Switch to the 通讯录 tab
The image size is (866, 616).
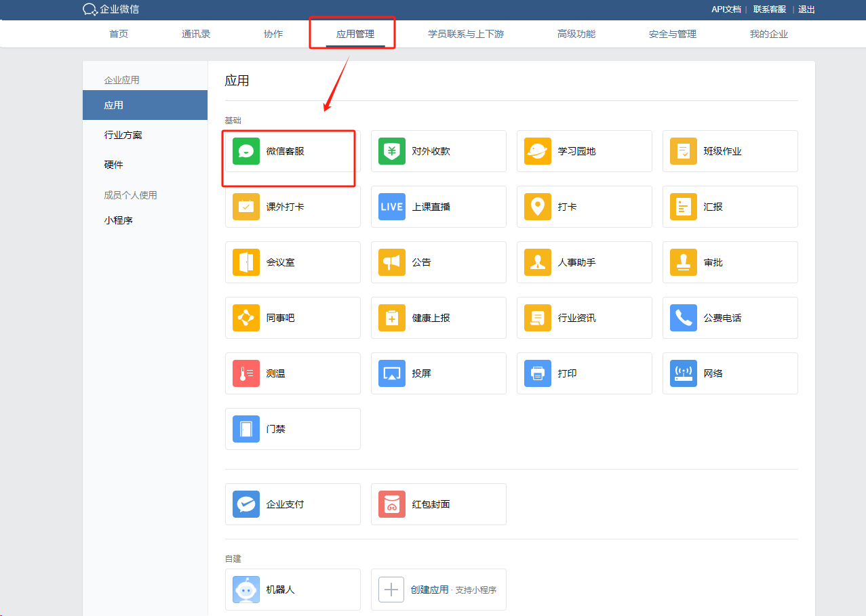click(196, 34)
